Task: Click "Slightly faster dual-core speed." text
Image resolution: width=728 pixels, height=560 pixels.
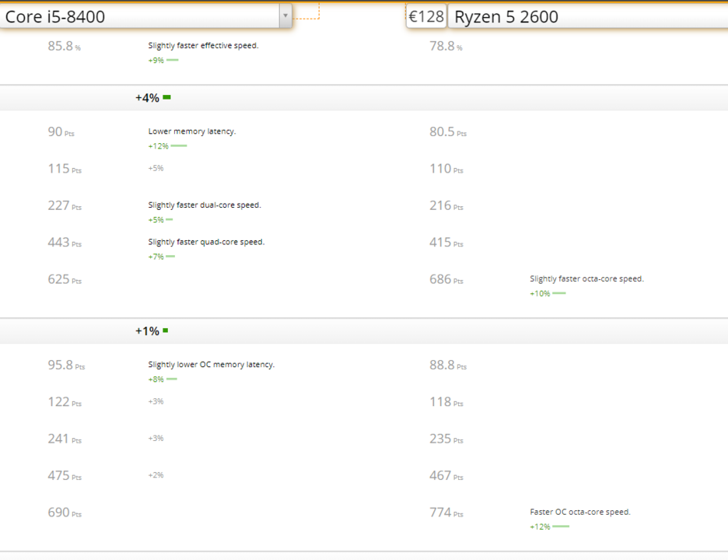Action: 205,205
